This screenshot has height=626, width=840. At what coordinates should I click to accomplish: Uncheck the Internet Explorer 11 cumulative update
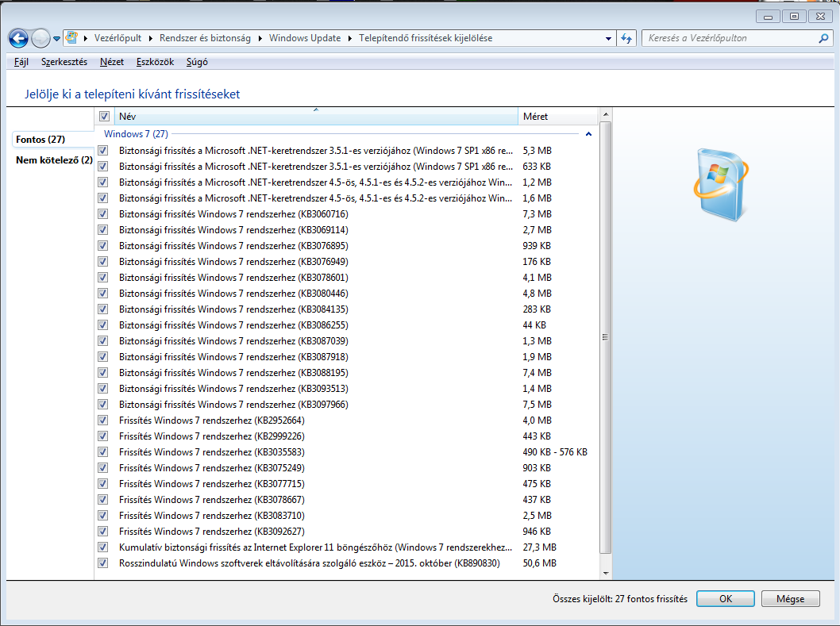(103, 547)
